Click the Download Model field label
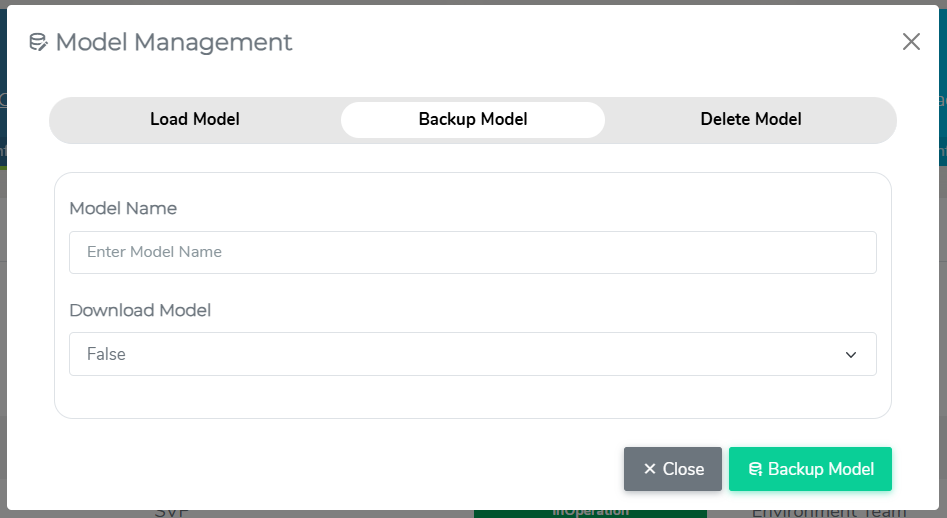 [140, 310]
